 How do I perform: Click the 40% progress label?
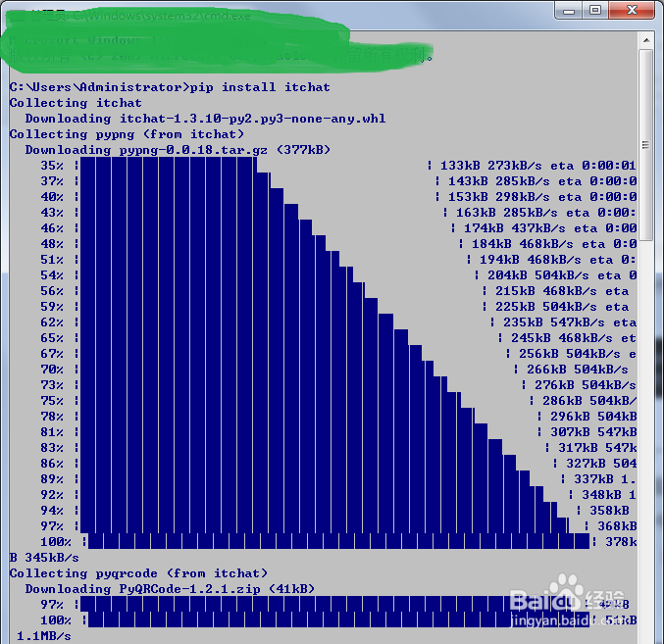52,197
